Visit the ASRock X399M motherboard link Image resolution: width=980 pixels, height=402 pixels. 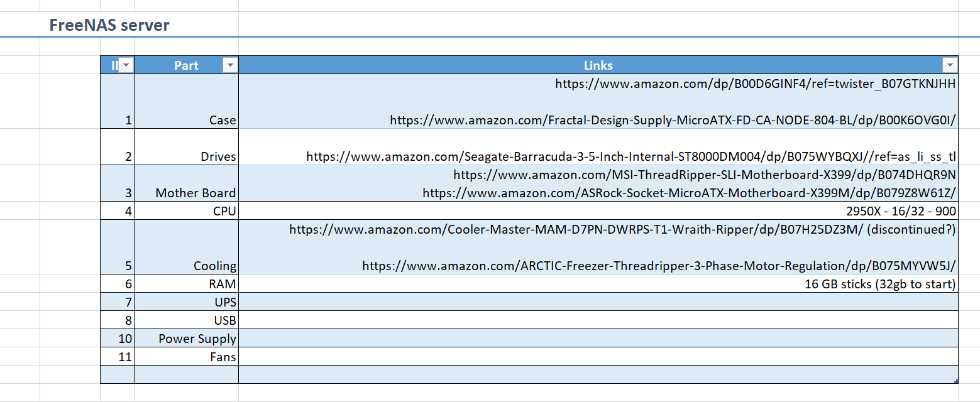(x=689, y=193)
